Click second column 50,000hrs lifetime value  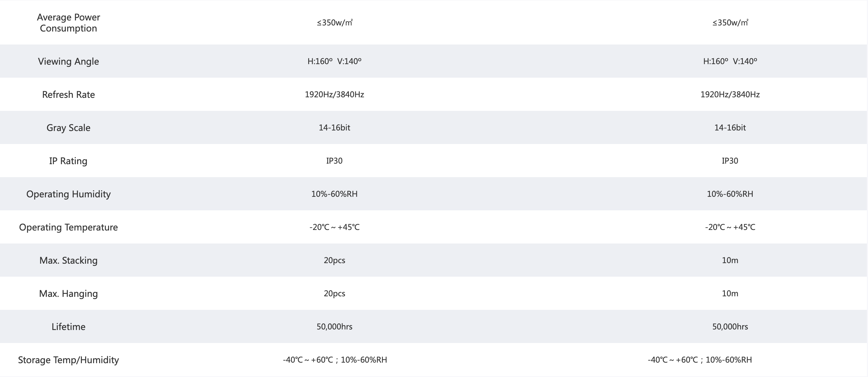tap(730, 326)
